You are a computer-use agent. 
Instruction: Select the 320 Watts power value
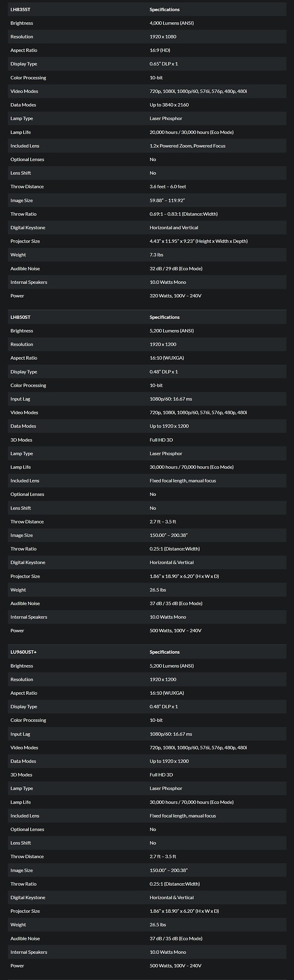coord(175,296)
